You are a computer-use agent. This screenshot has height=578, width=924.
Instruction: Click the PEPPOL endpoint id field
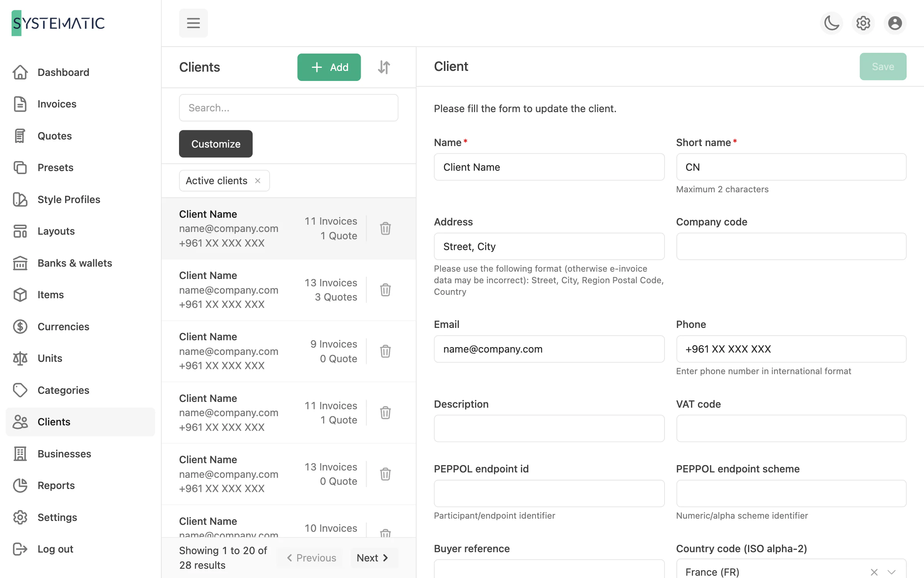click(x=549, y=493)
